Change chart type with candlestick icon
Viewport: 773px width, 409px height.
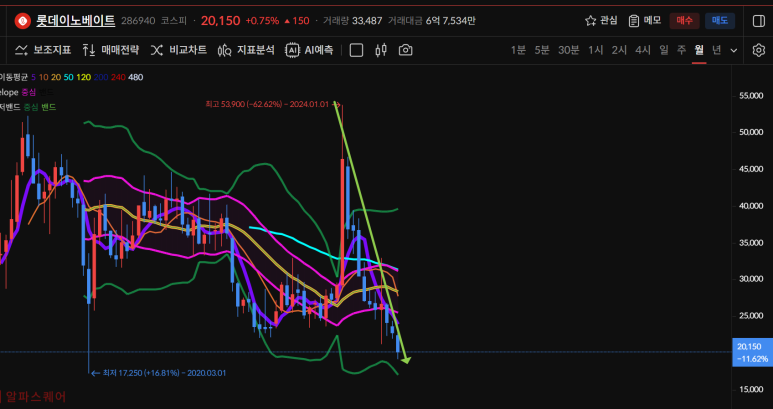tap(381, 50)
